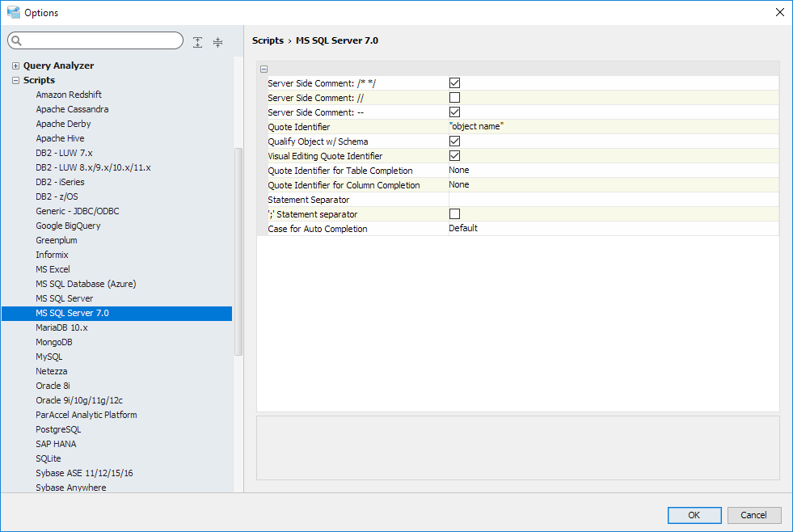Viewport: 793px width, 532px height.
Task: Expand the Query Analyzer tree node
Action: click(15, 65)
